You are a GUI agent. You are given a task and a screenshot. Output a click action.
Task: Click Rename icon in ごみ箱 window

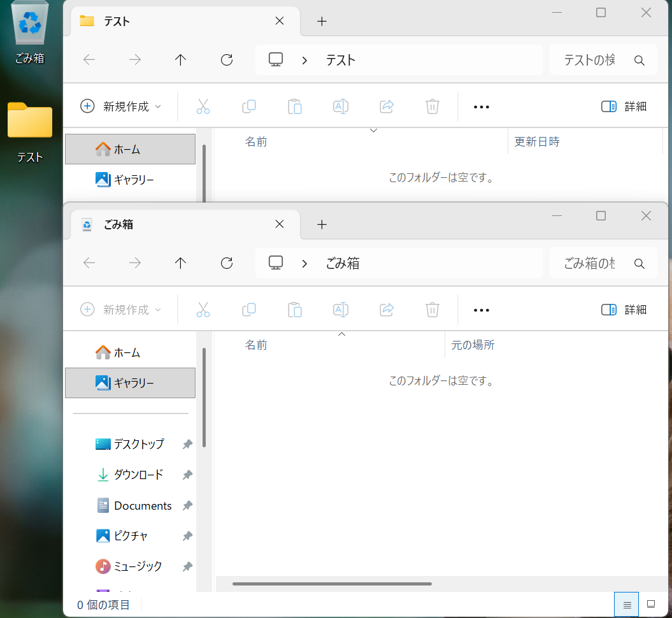[x=341, y=310]
